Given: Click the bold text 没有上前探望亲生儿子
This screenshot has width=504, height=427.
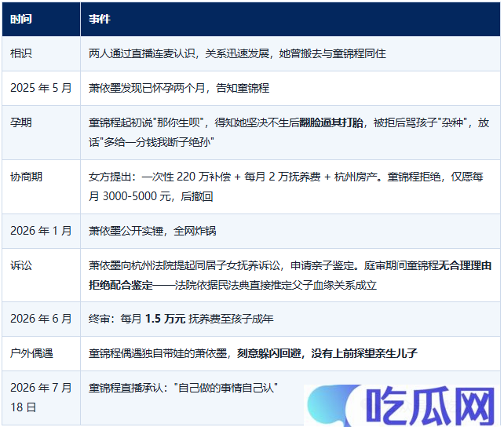Looking at the screenshot, I should coord(364,353).
